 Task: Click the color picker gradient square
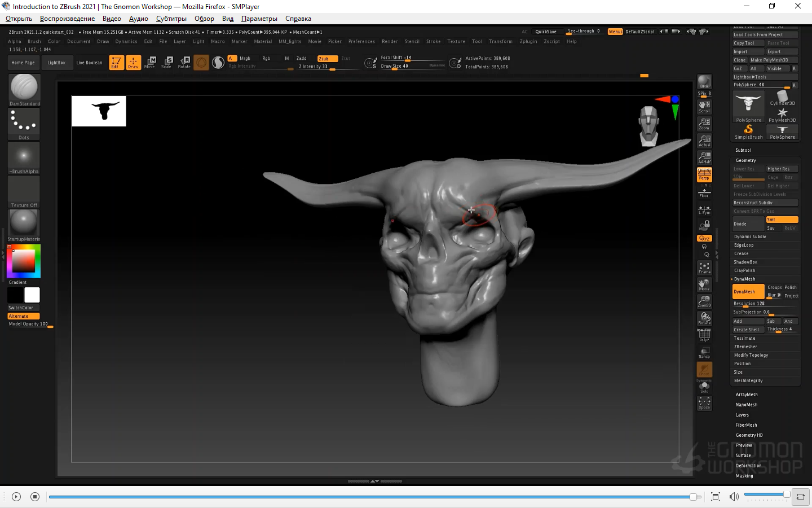click(x=24, y=261)
